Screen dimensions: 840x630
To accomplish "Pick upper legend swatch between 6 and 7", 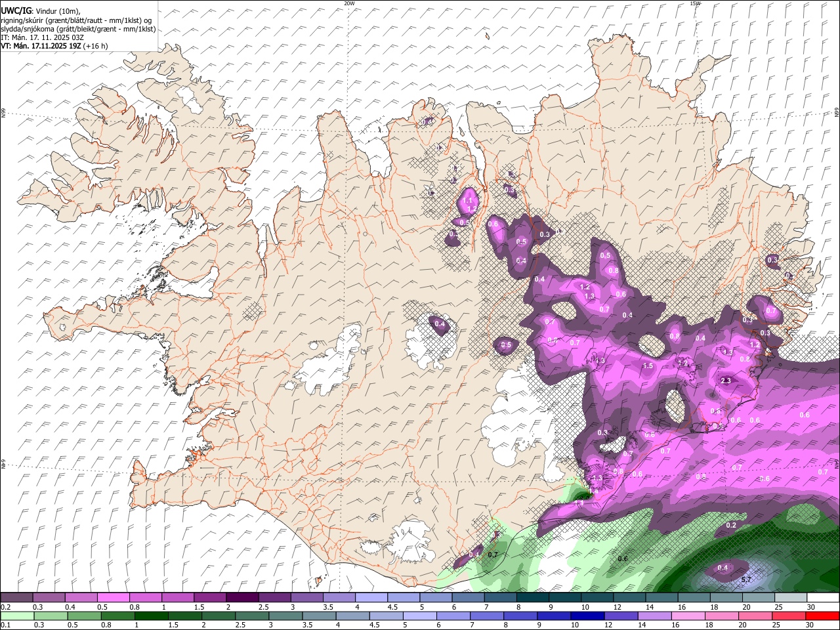I will pos(469,597).
